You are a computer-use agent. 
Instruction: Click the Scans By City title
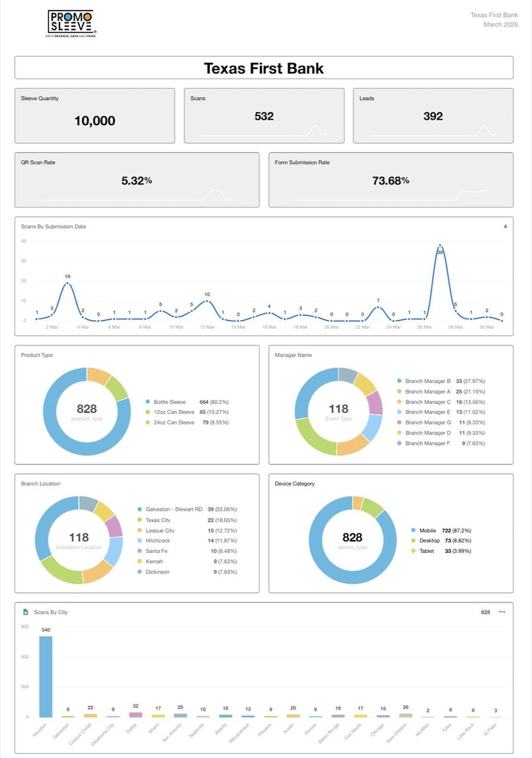(51, 612)
